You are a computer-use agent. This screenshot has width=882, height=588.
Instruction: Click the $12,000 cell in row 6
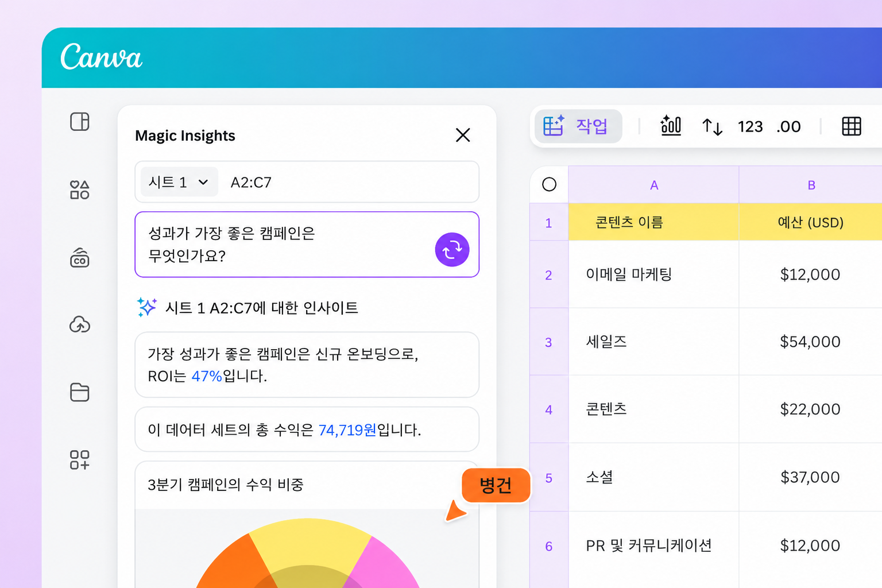point(811,546)
